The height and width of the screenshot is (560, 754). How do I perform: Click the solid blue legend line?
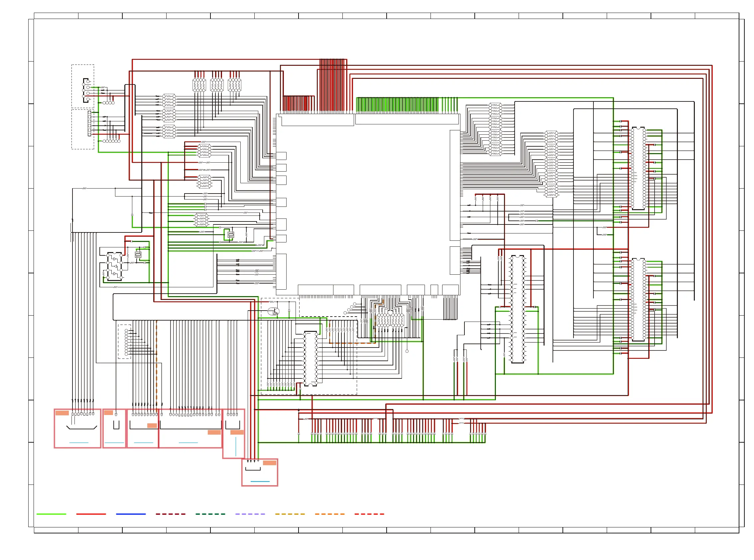point(131,514)
